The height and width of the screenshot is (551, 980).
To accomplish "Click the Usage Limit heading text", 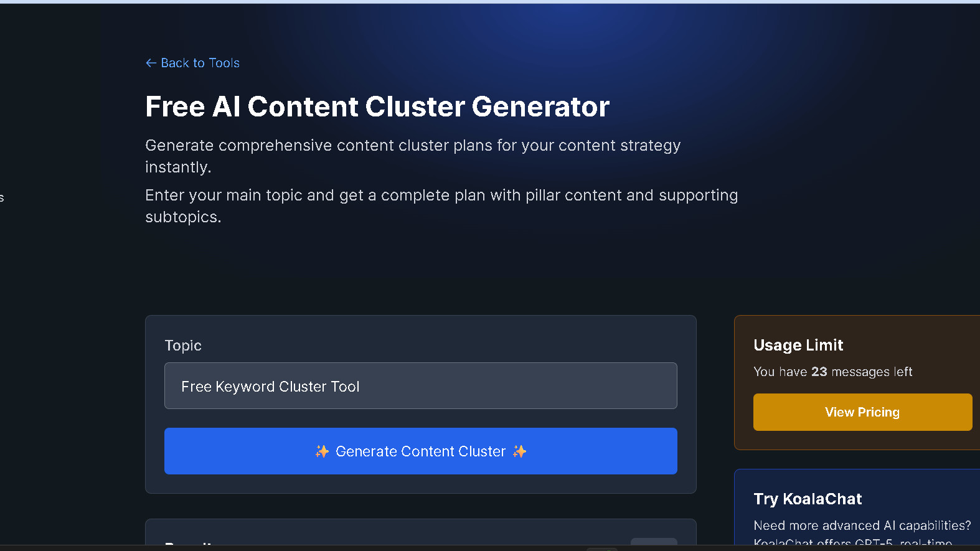I will [798, 345].
